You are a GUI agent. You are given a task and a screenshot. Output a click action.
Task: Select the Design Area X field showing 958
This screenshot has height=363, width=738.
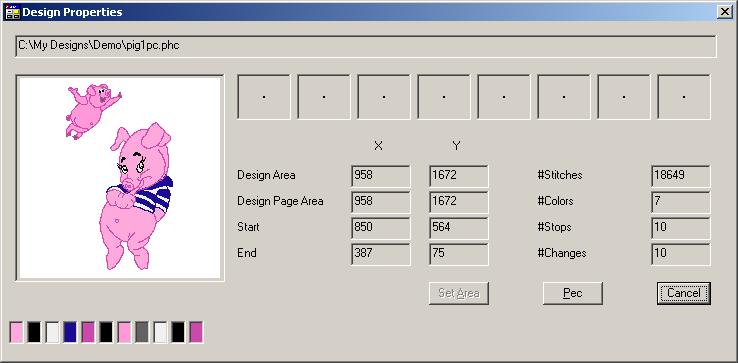point(380,176)
